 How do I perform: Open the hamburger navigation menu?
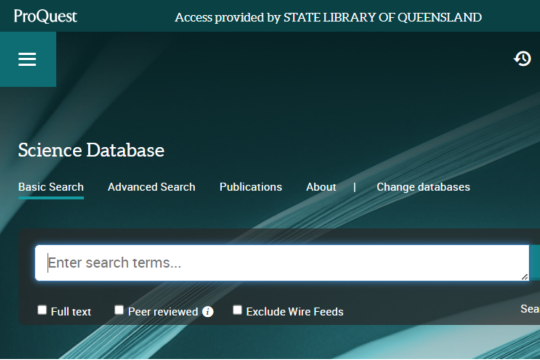click(27, 59)
